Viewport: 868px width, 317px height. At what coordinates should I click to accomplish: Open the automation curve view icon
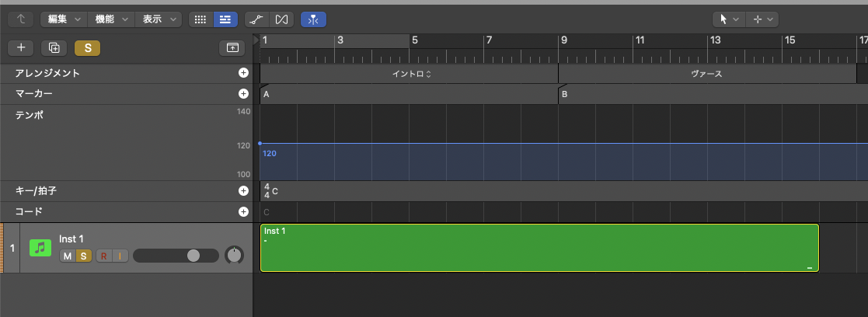255,19
